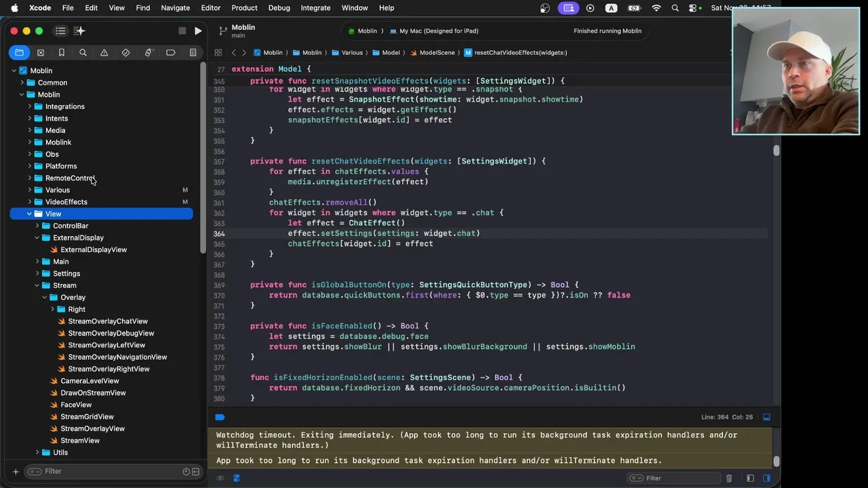The width and height of the screenshot is (868, 488).
Task: Open the Bookmark navigator
Action: tap(62, 52)
